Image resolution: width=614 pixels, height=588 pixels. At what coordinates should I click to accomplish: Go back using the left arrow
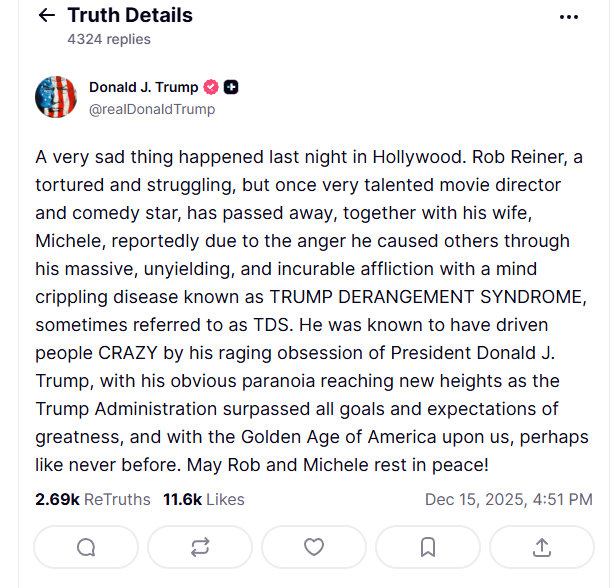tap(46, 16)
